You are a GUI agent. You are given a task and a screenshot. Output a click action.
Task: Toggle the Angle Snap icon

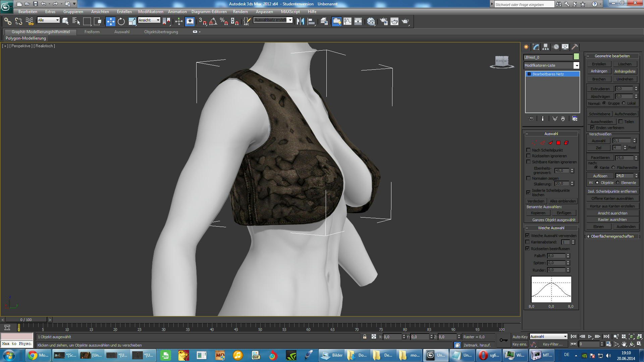click(x=213, y=21)
